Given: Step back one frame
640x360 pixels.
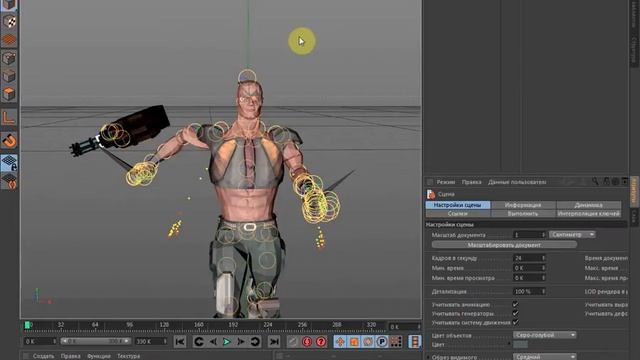Looking at the screenshot, I should click(213, 342).
